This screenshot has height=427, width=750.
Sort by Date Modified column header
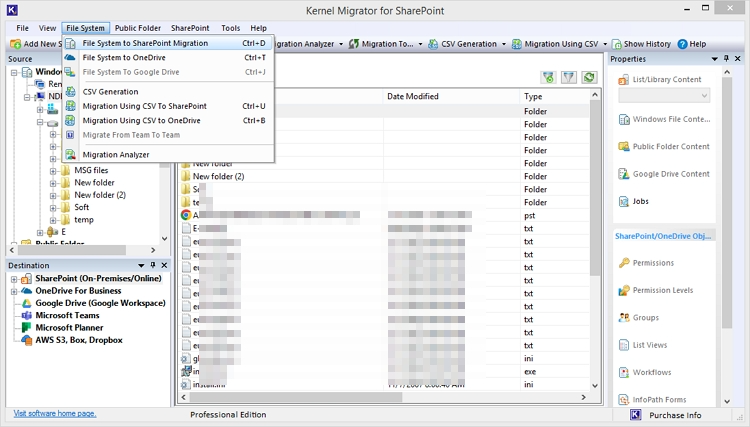coord(451,96)
